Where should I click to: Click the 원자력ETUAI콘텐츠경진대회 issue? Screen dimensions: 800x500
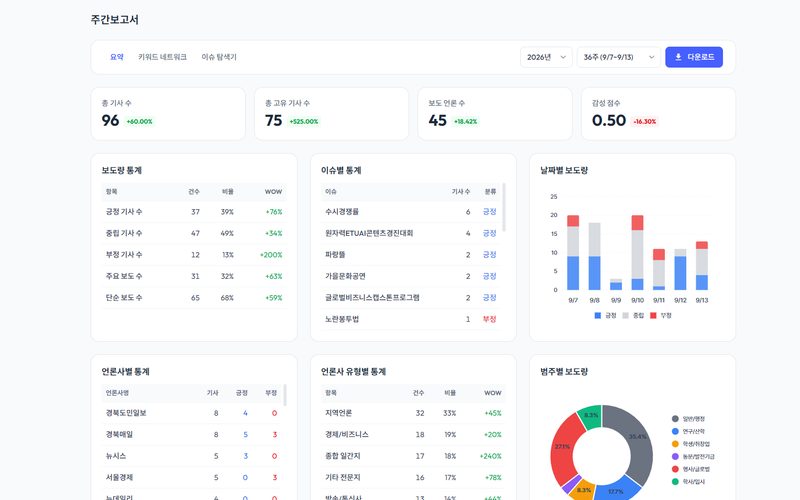click(x=369, y=233)
